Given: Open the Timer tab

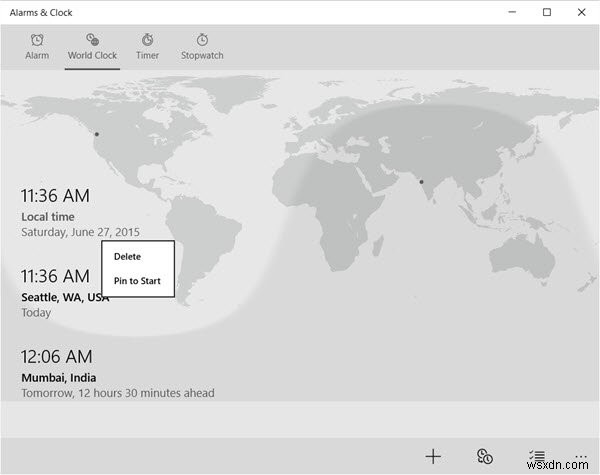Looking at the screenshot, I should point(147,47).
